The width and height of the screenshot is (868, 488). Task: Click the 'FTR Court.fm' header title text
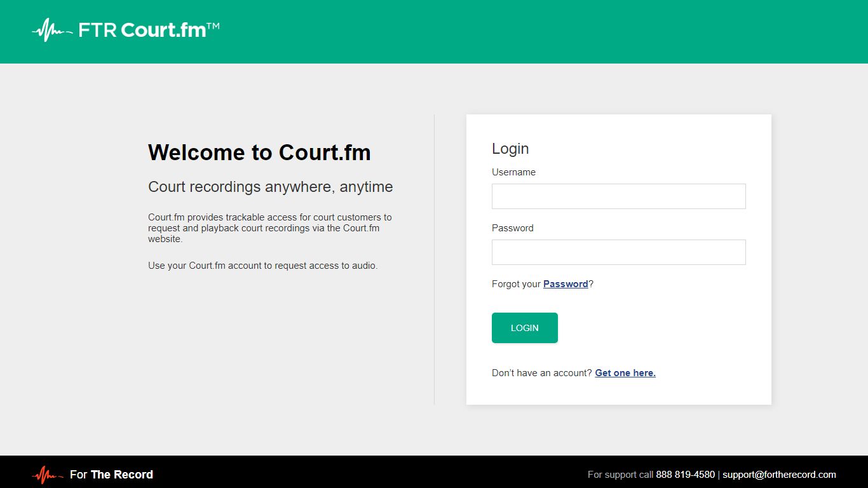tap(149, 30)
